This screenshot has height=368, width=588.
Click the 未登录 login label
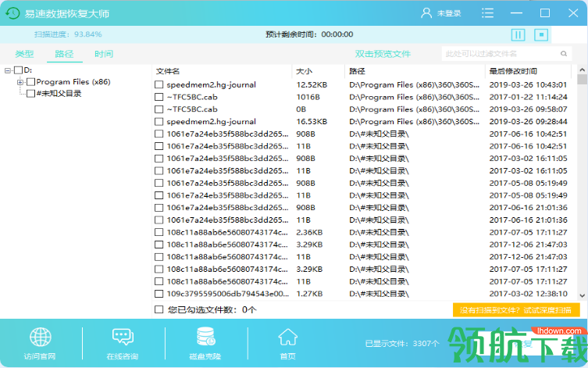(x=449, y=13)
